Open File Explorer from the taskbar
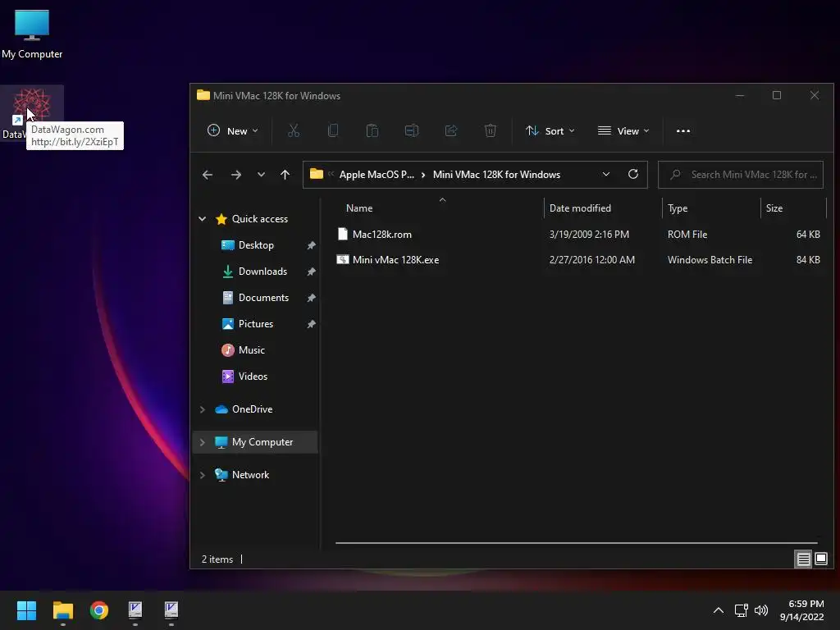 tap(62, 610)
